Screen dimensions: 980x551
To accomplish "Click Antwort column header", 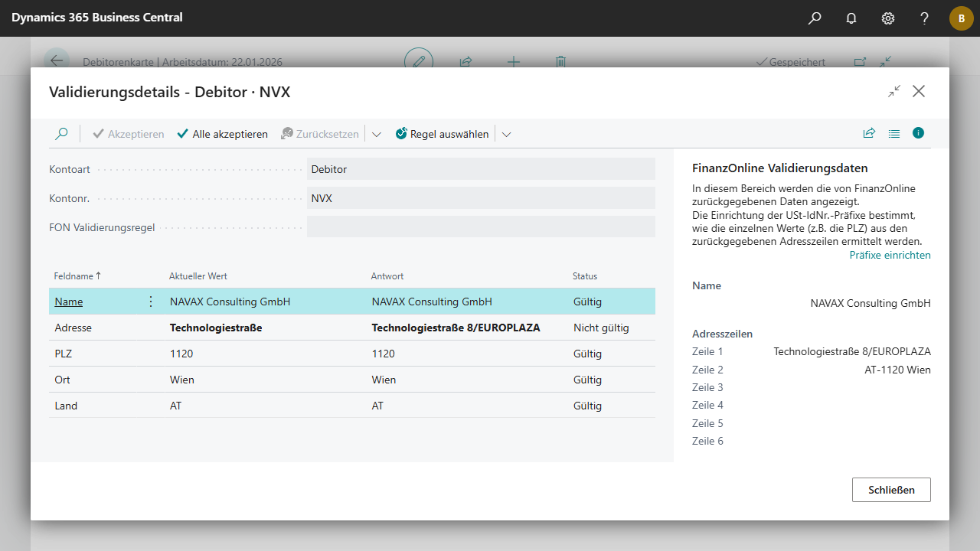I will click(x=387, y=276).
